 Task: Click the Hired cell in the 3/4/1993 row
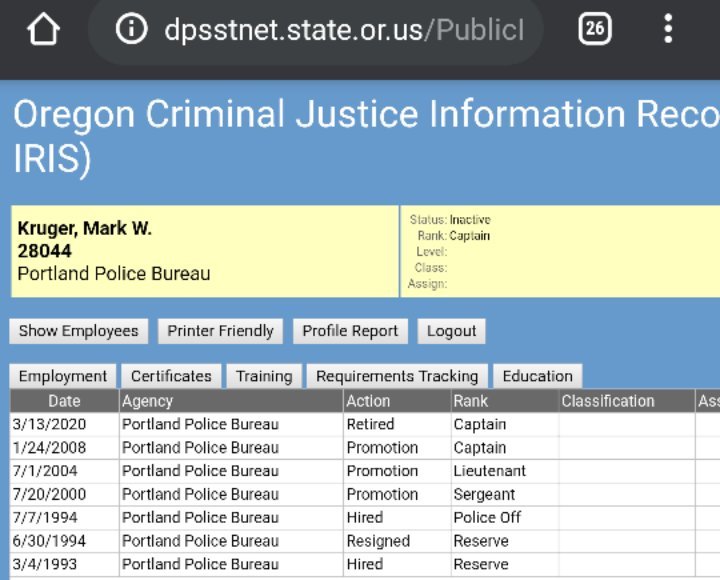point(397,564)
